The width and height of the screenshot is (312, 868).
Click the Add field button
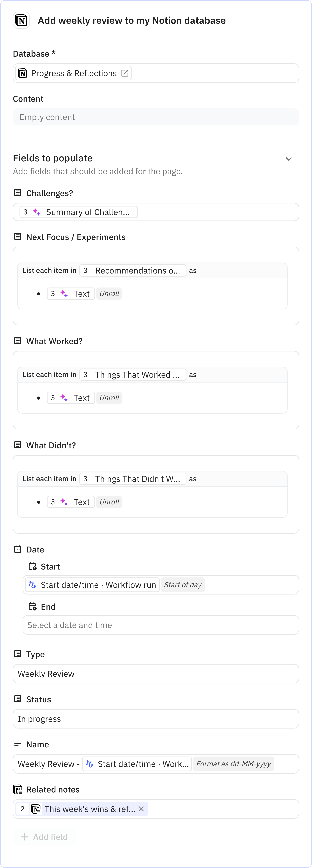click(x=44, y=837)
